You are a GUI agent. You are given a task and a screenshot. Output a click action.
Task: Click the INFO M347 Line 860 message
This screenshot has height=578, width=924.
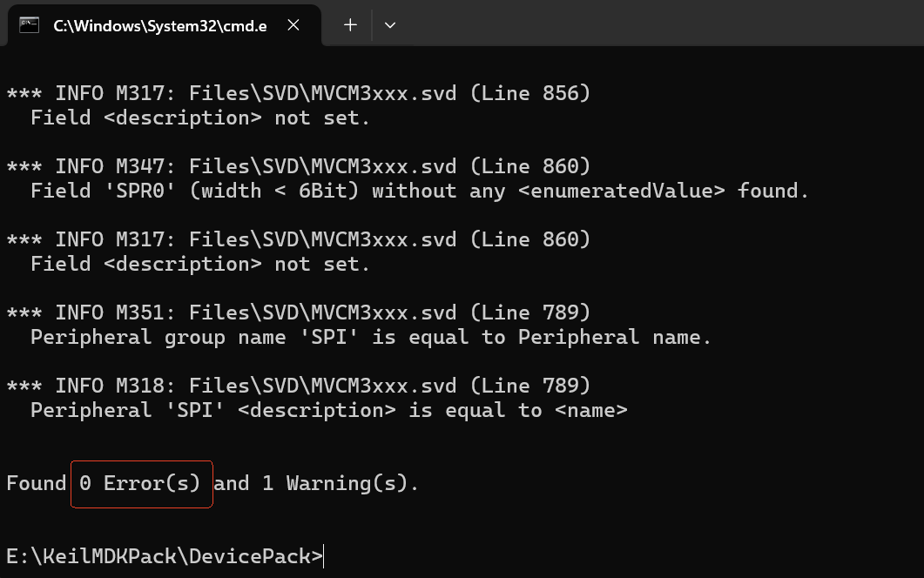pos(299,166)
